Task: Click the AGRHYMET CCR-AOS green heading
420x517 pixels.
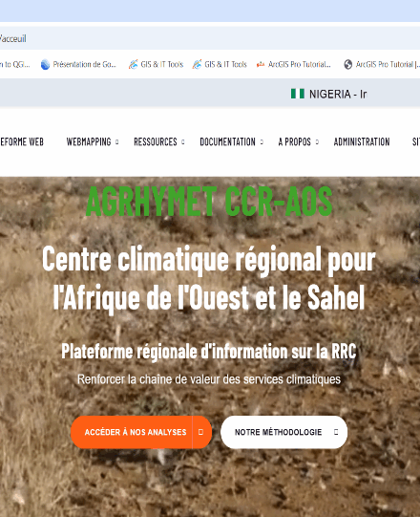Action: point(209,201)
